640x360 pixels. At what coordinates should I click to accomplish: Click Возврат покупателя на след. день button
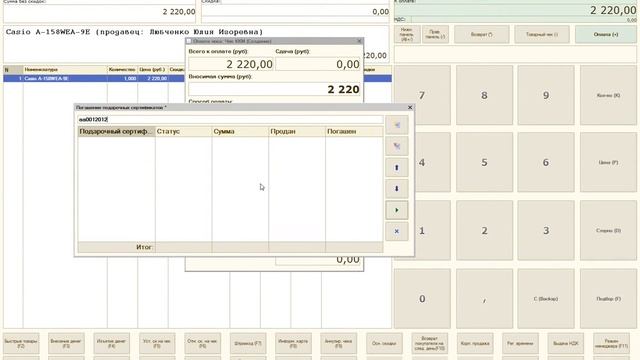coord(429,343)
